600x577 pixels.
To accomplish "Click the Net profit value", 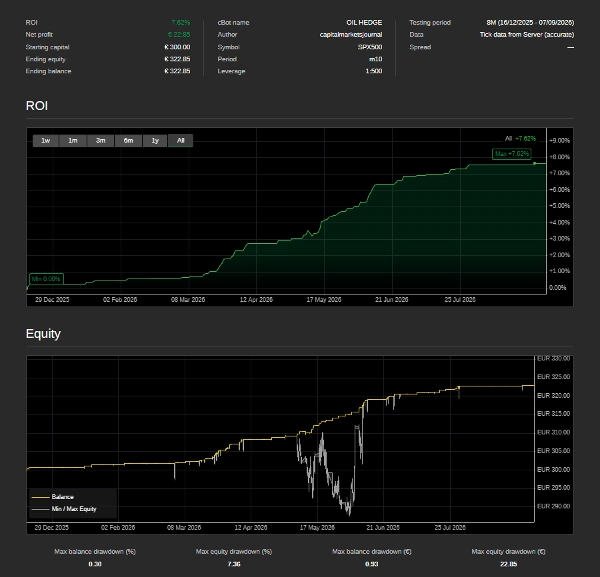I will (x=179, y=34).
